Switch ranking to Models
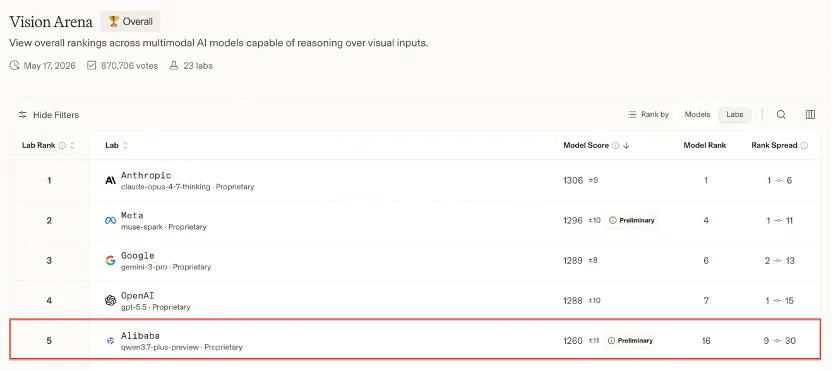Image resolution: width=832 pixels, height=370 pixels. [x=697, y=115]
